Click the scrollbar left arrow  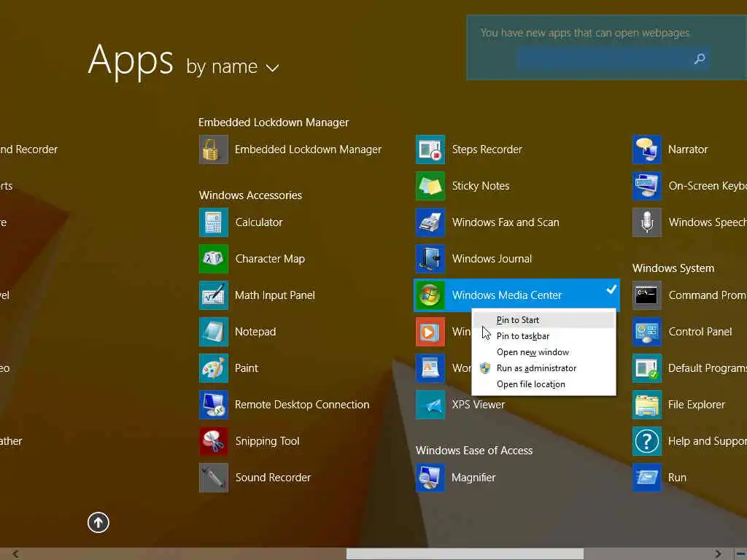point(16,554)
